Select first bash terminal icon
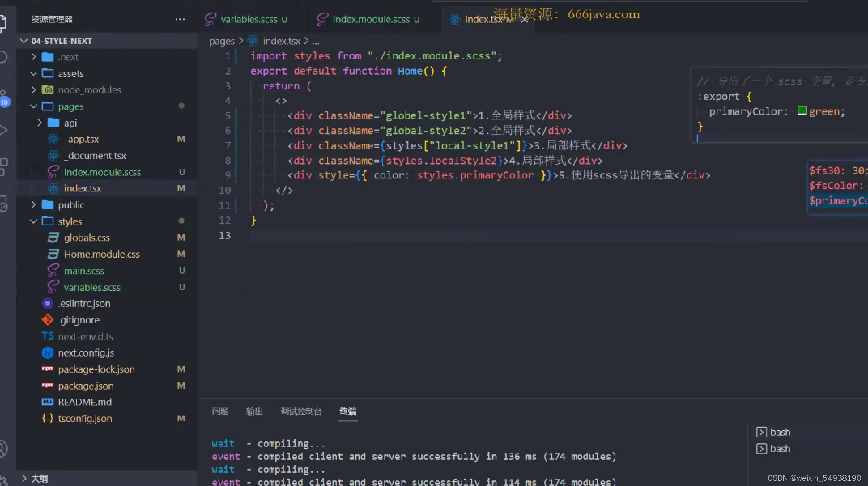 pyautogui.click(x=762, y=432)
